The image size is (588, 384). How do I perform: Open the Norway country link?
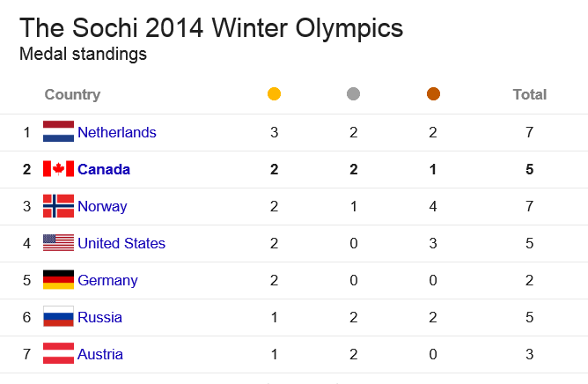pyautogui.click(x=102, y=206)
